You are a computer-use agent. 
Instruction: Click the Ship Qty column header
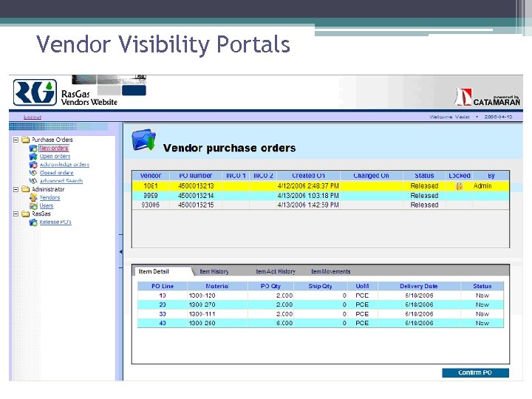(x=320, y=286)
